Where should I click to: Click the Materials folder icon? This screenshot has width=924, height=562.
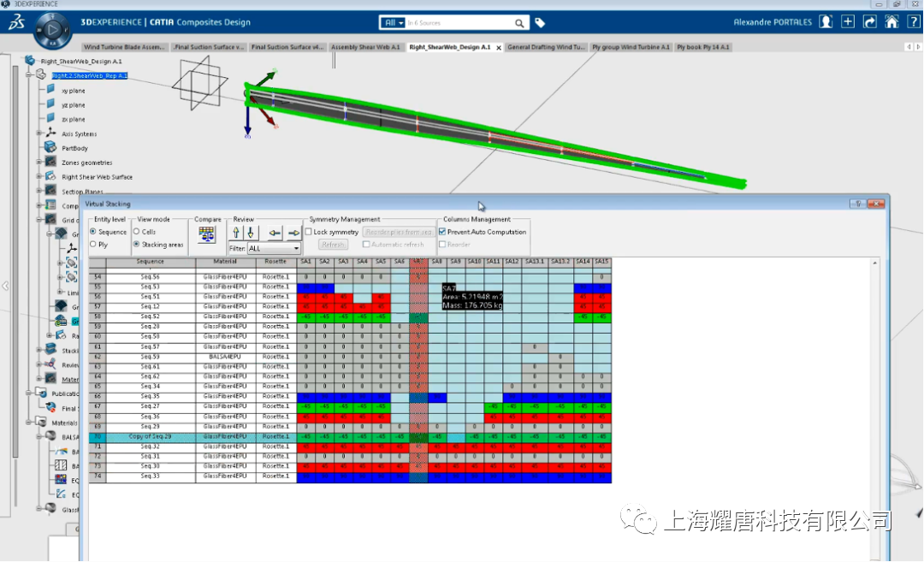pyautogui.click(x=41, y=422)
